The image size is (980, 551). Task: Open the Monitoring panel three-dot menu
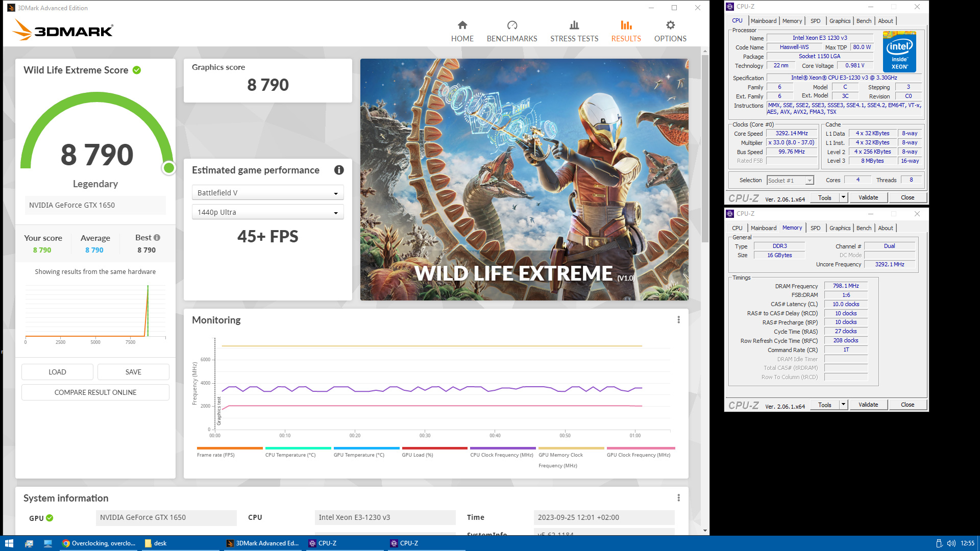tap(678, 320)
